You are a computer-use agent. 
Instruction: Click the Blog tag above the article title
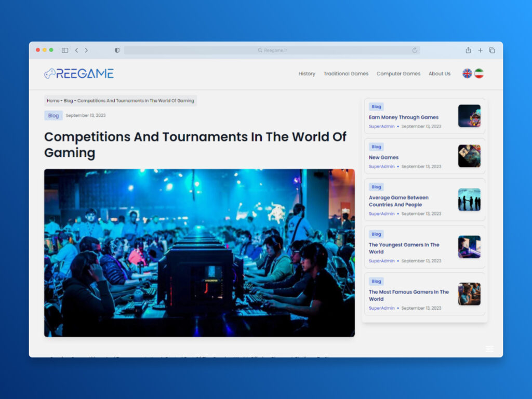[54, 115]
